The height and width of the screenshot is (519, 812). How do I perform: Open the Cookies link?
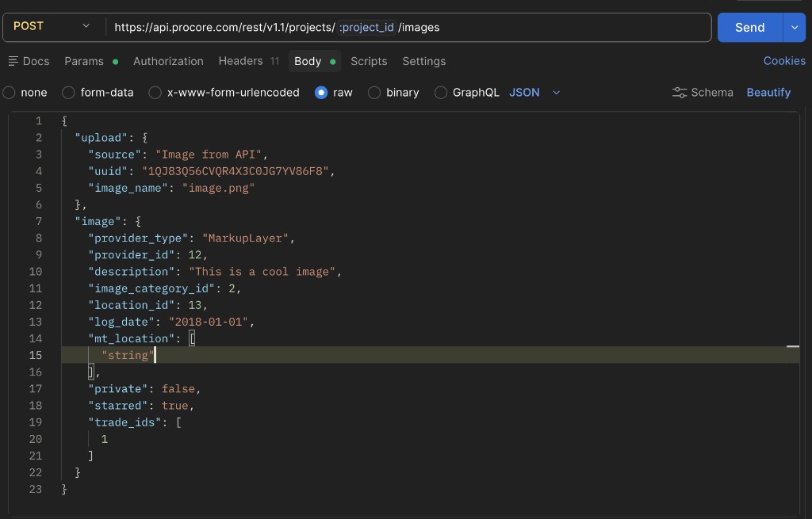784,60
